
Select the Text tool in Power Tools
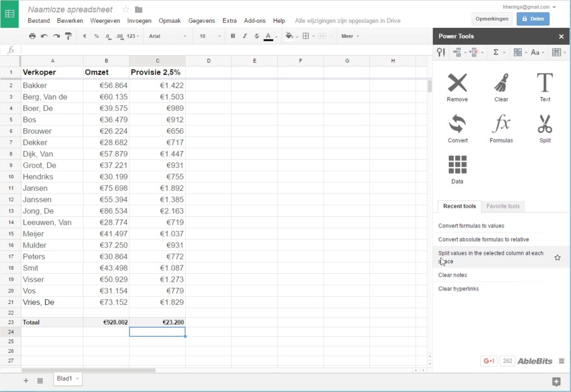click(544, 86)
